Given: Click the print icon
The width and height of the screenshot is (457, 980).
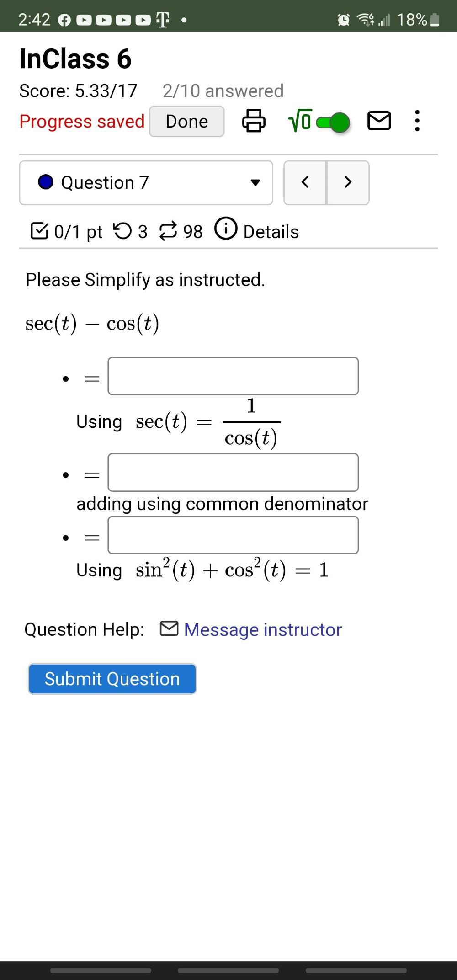Looking at the screenshot, I should pyautogui.click(x=254, y=121).
